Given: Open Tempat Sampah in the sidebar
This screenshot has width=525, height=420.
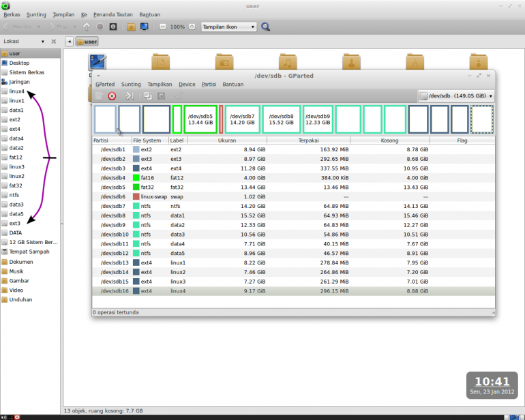Looking at the screenshot, I should [x=30, y=252].
